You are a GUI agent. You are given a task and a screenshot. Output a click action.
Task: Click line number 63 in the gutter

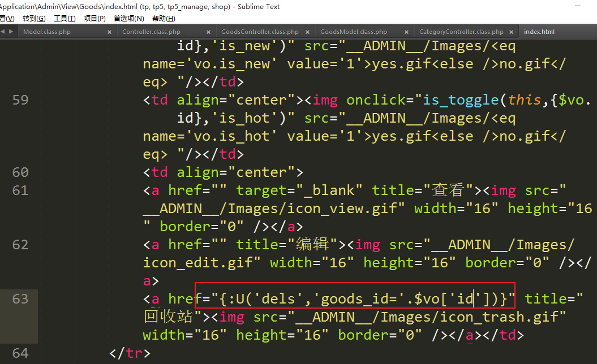20,299
